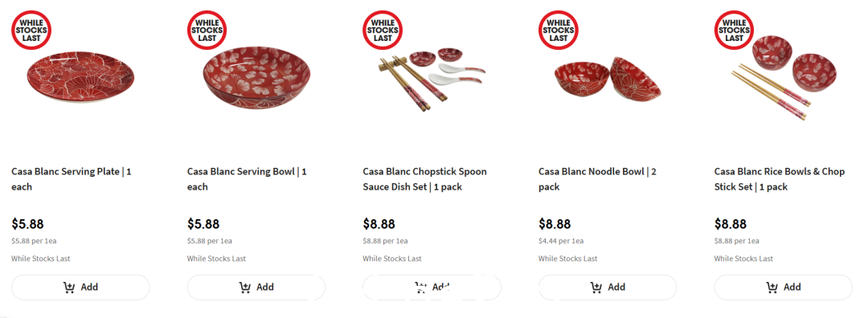Click While Stocks Last badge on Chopstick Spoon Set
868x318 pixels.
pyautogui.click(x=383, y=31)
